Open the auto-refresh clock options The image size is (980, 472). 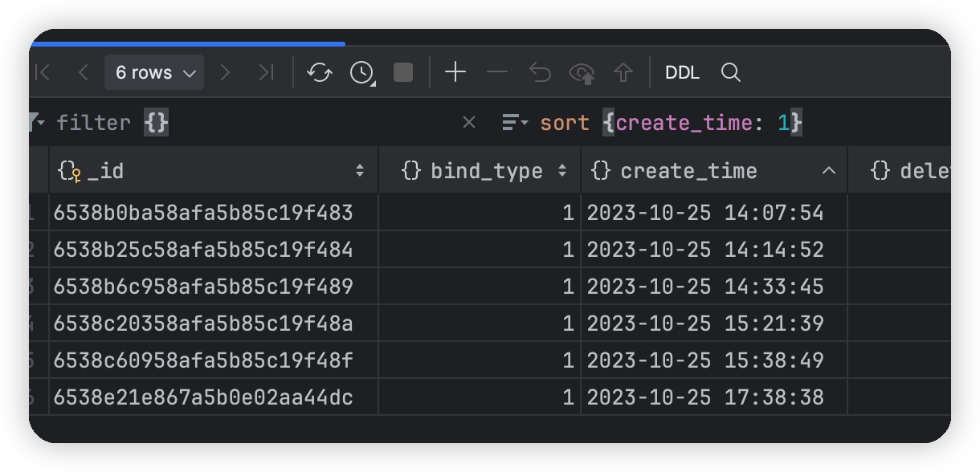coord(362,73)
